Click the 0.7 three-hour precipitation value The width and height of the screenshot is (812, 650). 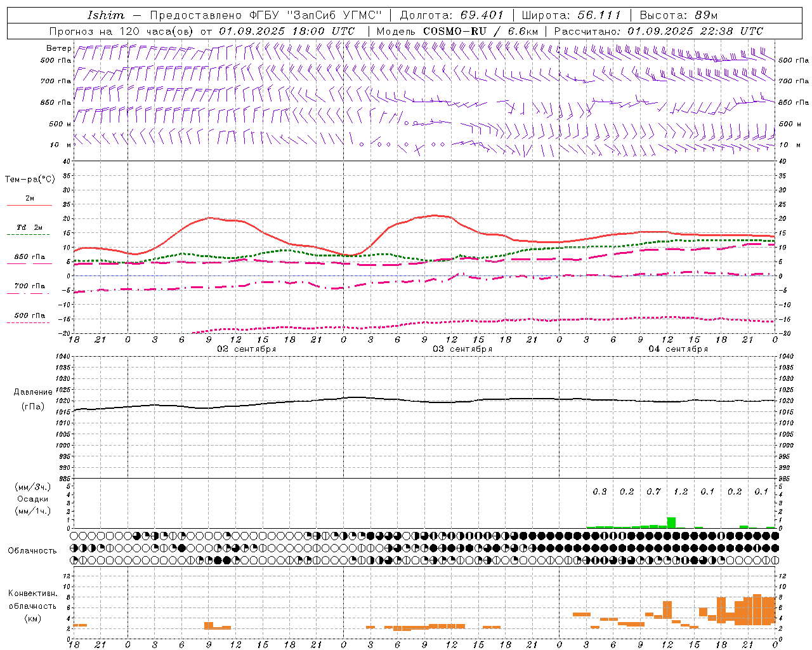coord(653,492)
